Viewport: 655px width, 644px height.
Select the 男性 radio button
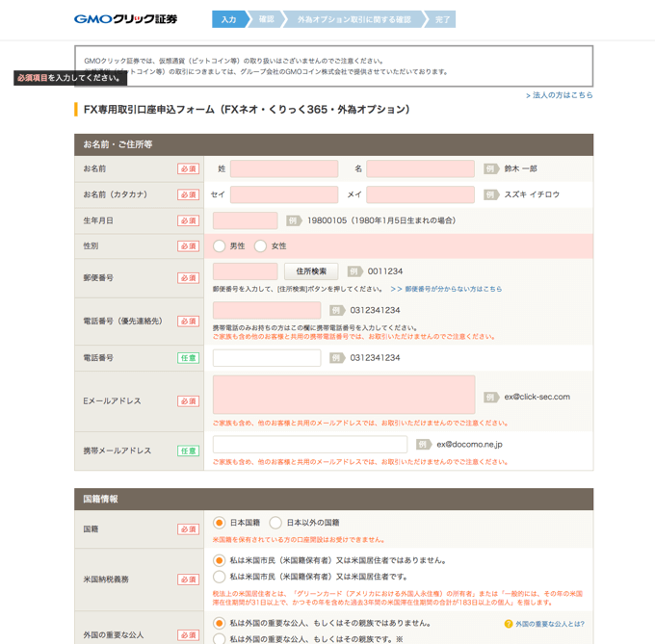coord(220,246)
